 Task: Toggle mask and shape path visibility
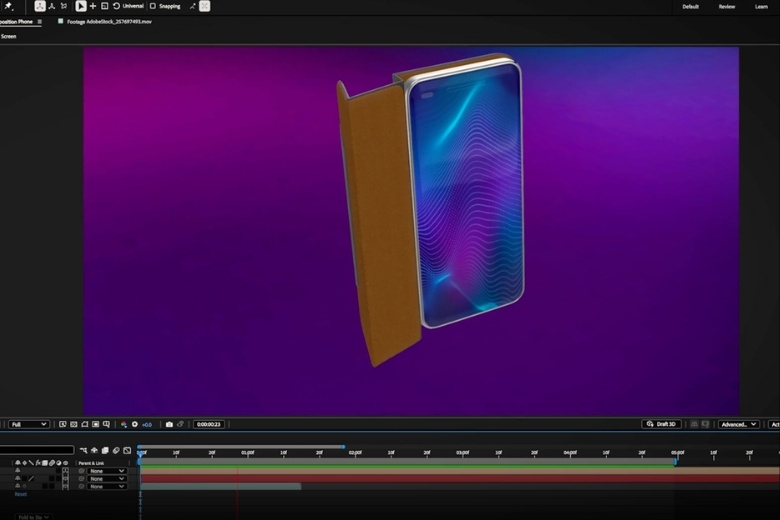click(85, 424)
